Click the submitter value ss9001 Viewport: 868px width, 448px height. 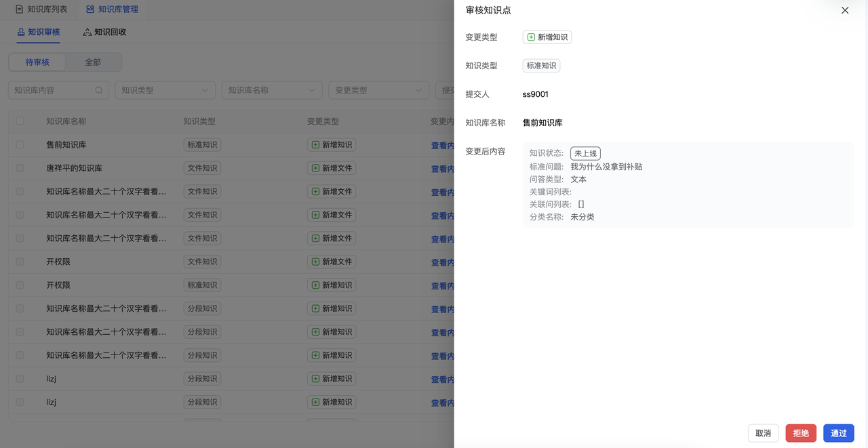click(536, 94)
